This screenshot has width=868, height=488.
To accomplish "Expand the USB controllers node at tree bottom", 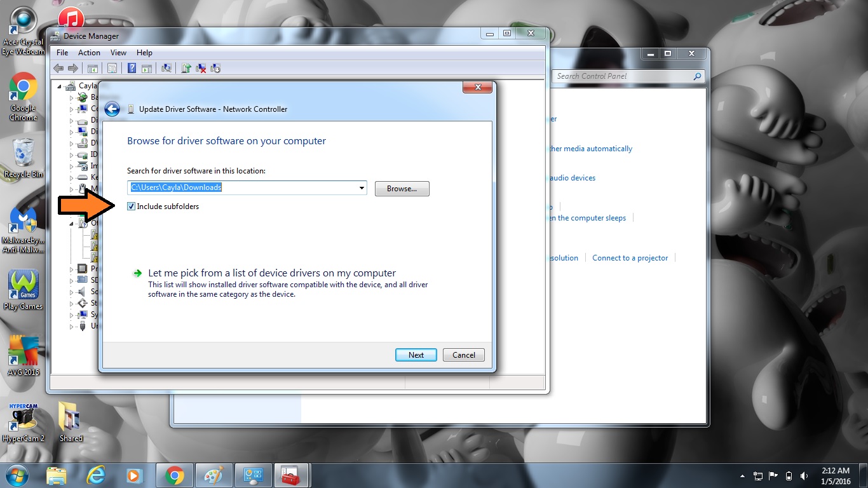I will (72, 326).
